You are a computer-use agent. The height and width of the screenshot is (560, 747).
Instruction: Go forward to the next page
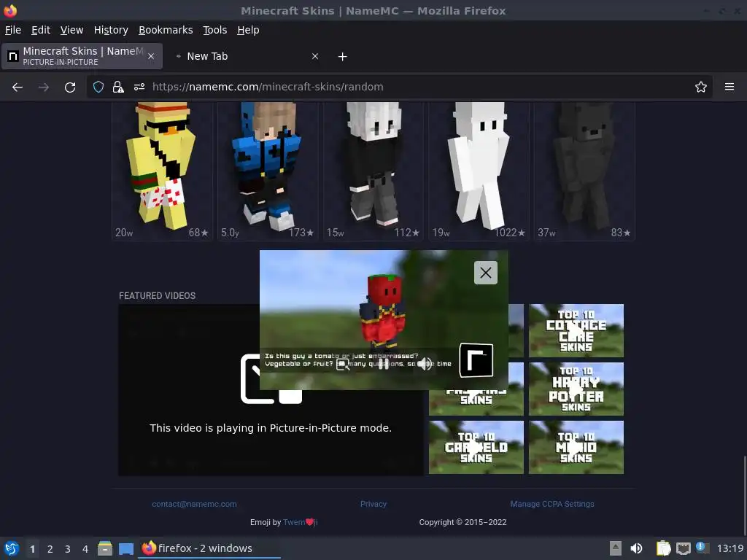(x=44, y=87)
